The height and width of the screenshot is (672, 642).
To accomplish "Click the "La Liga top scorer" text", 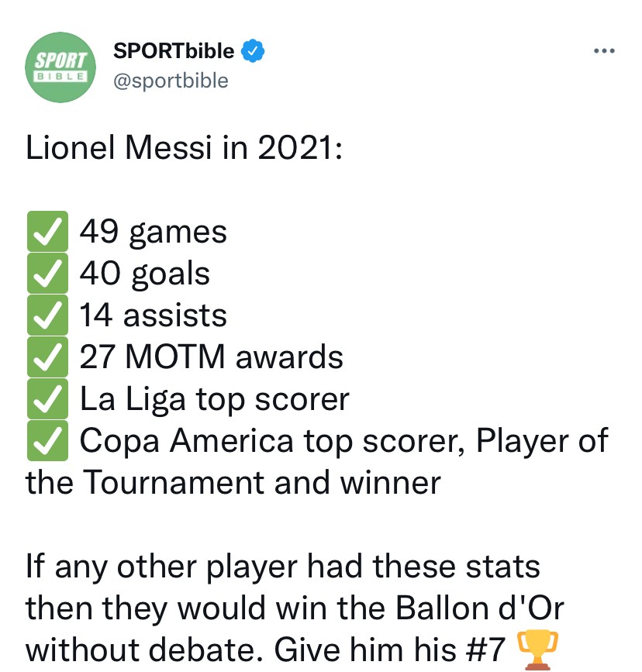I will (215, 399).
